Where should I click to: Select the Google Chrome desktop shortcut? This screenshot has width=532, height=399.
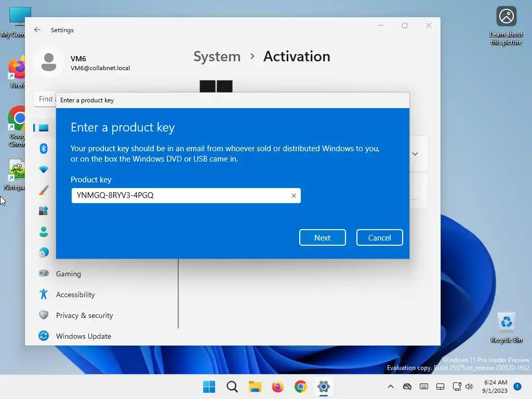pyautogui.click(x=16, y=126)
